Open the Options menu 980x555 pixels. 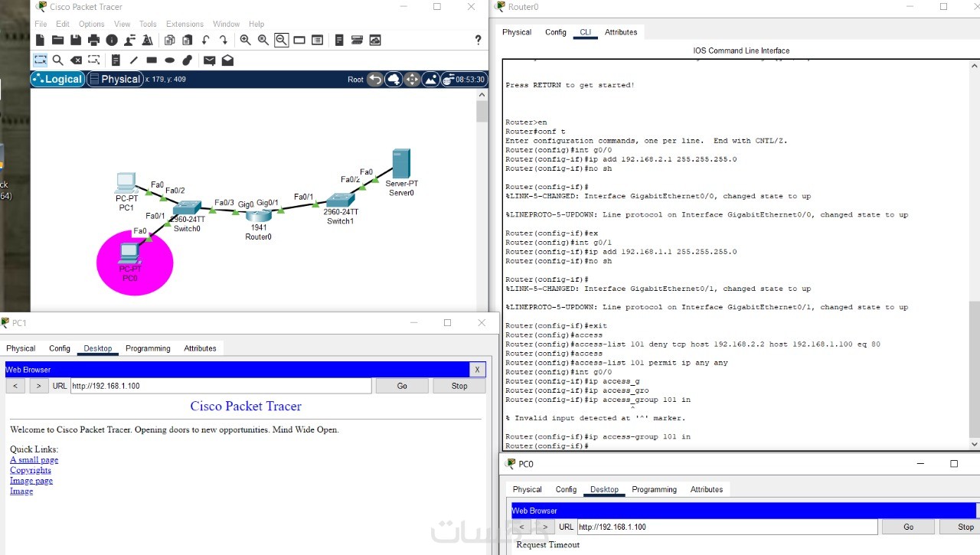pyautogui.click(x=92, y=24)
